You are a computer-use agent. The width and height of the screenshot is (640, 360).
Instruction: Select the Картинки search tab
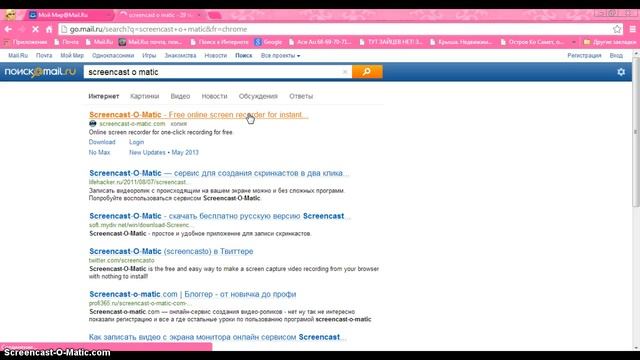pos(144,96)
